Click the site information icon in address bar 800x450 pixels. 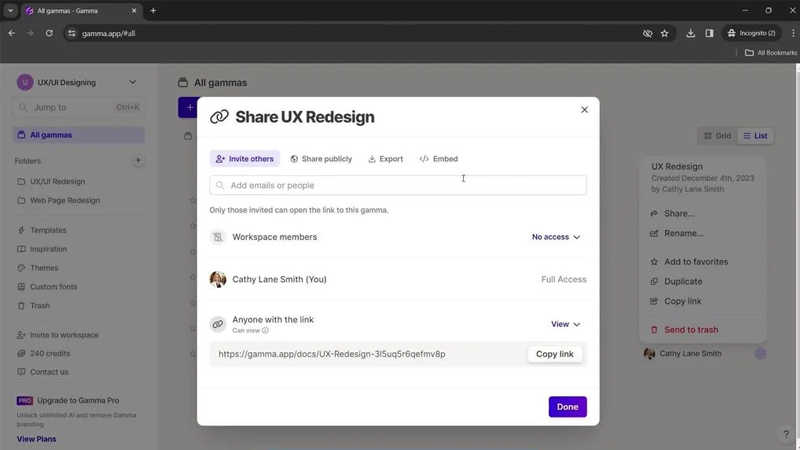(x=71, y=33)
